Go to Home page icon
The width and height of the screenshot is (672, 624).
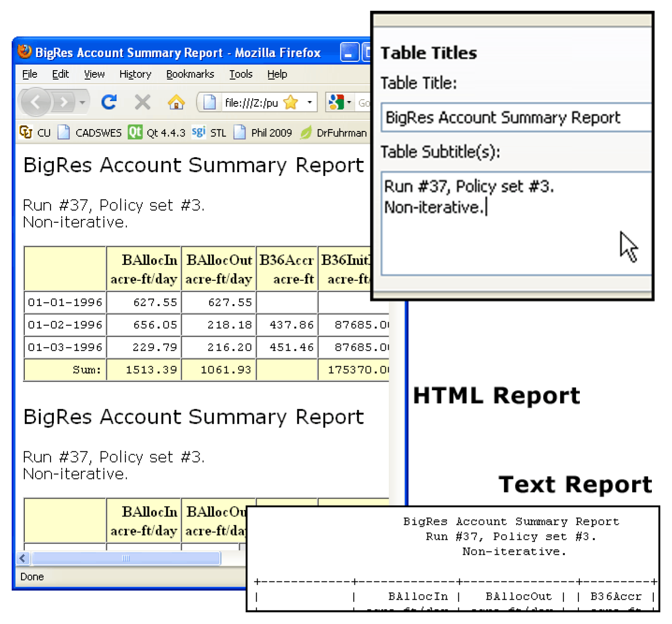pos(176,102)
